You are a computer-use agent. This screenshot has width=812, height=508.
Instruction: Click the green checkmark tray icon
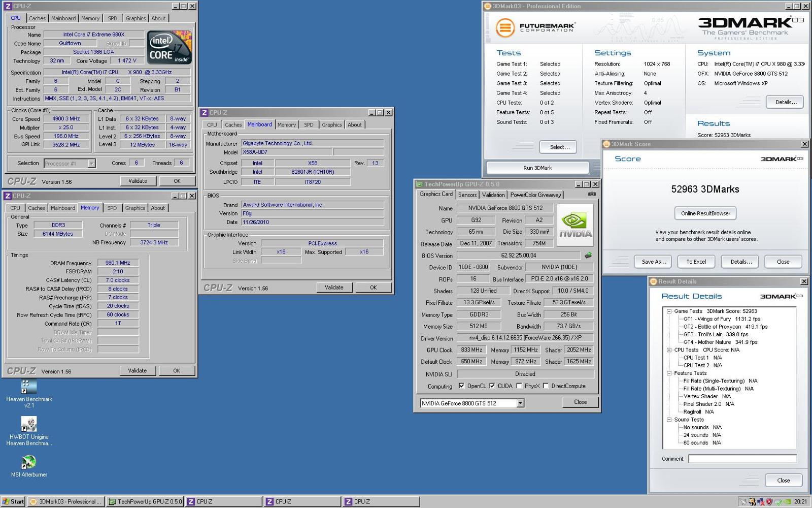(x=779, y=502)
